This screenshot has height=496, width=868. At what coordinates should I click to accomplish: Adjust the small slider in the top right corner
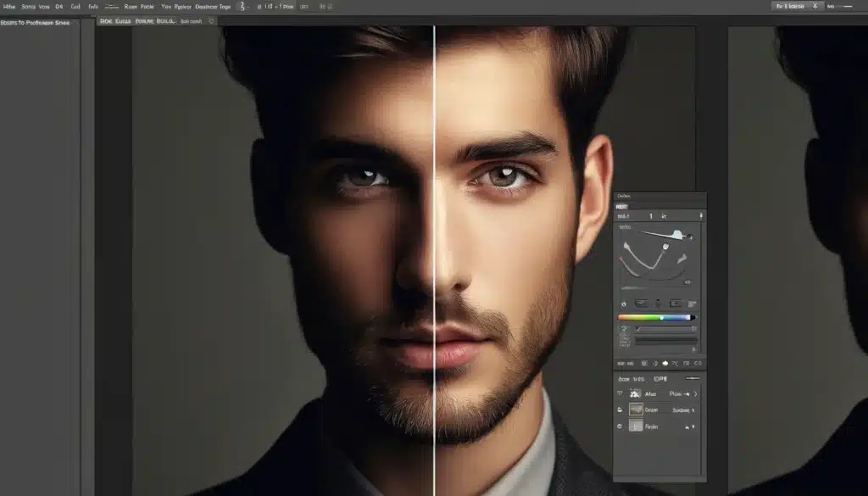click(x=848, y=7)
